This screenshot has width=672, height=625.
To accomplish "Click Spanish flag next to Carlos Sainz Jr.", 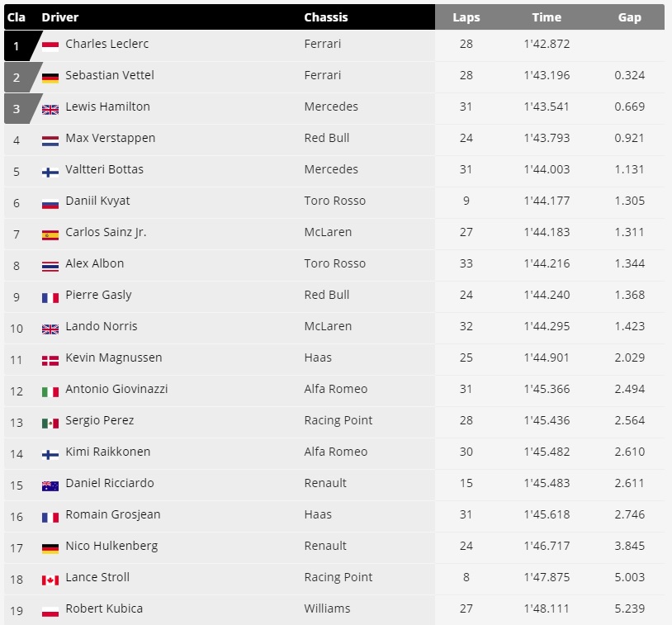I will [x=50, y=235].
